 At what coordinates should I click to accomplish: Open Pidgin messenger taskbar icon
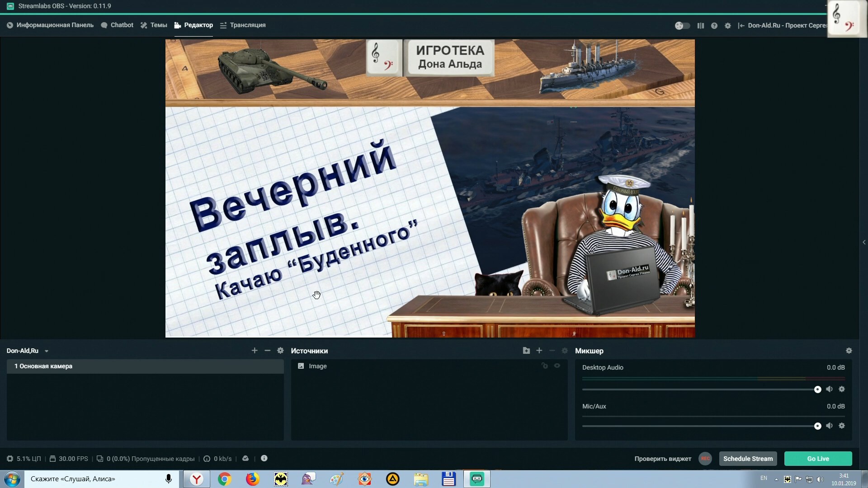pyautogui.click(x=309, y=479)
